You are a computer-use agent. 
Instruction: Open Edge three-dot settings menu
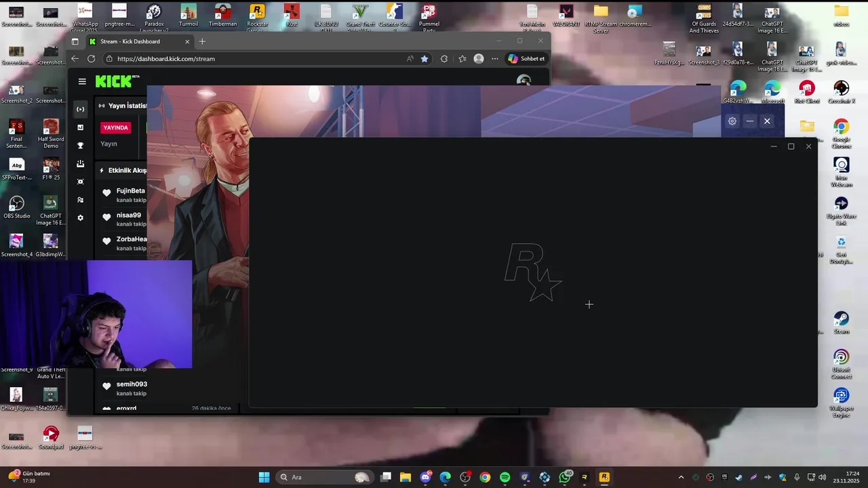click(495, 59)
